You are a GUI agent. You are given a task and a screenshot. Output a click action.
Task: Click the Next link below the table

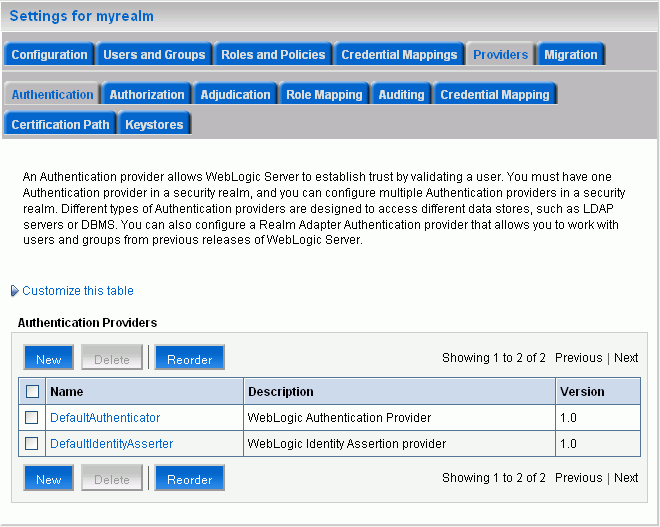coord(626,478)
